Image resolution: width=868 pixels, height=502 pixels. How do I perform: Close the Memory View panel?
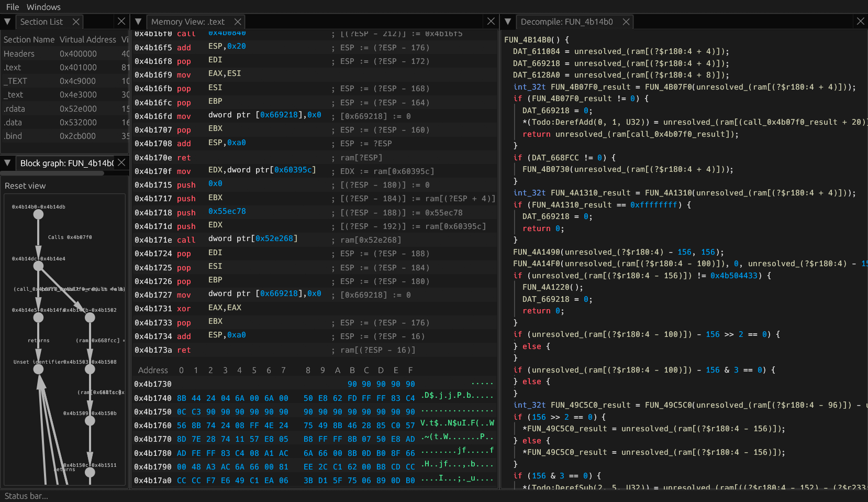(491, 21)
